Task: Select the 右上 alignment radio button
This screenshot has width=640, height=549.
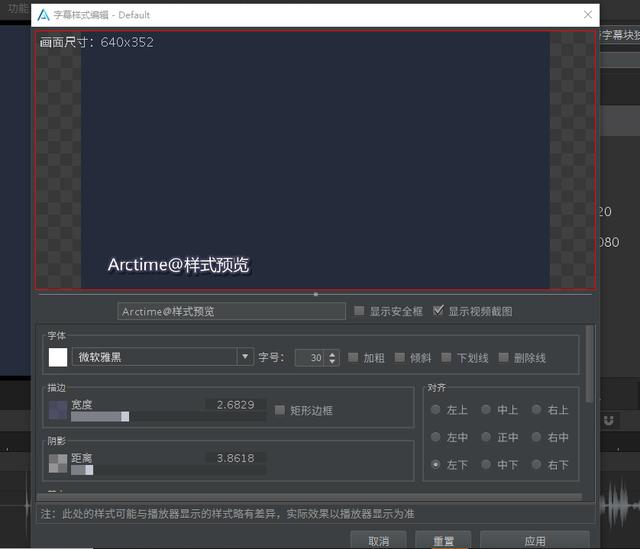Action: pos(536,409)
